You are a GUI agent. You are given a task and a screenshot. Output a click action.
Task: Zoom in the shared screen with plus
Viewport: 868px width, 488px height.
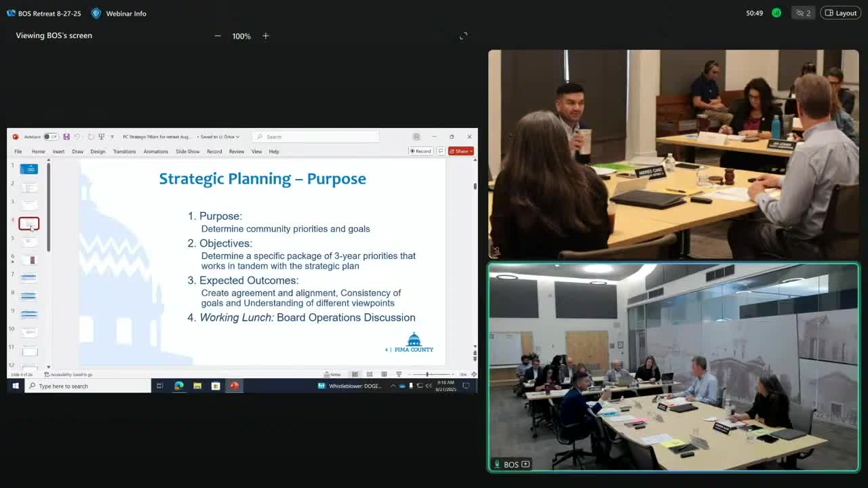(266, 36)
